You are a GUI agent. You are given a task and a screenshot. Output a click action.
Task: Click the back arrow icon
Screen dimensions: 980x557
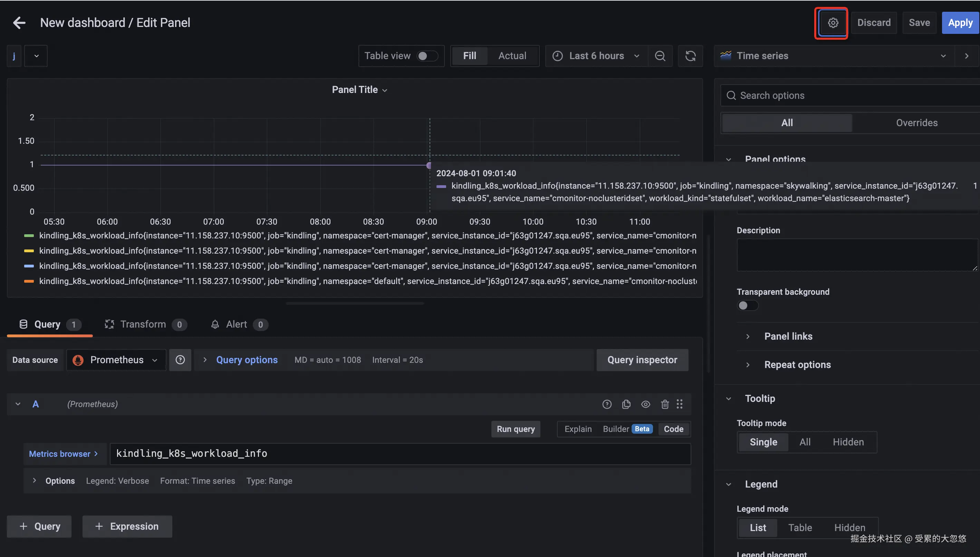point(19,23)
